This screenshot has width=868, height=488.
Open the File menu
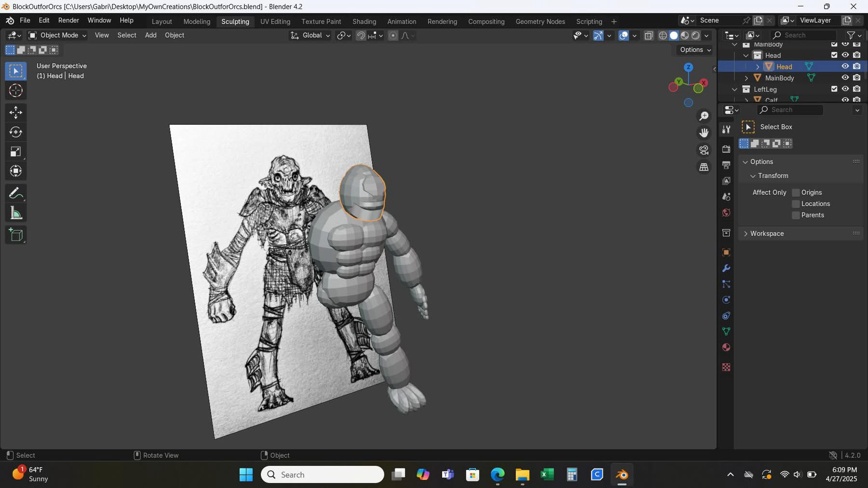click(x=25, y=20)
